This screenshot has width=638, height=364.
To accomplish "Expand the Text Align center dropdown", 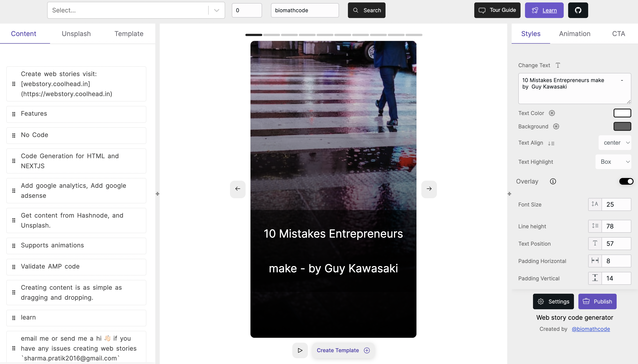I will coord(615,143).
